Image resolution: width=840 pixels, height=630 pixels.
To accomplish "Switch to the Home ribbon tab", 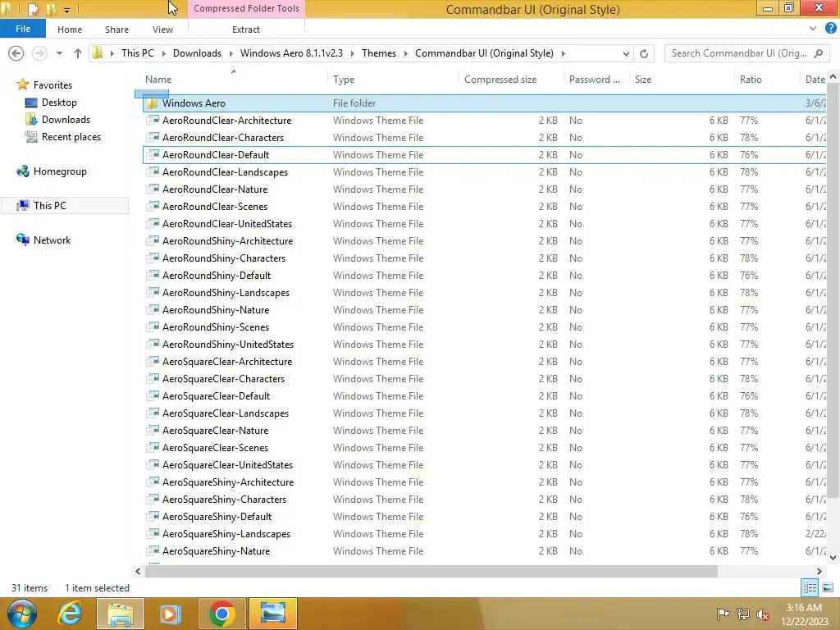I will [x=70, y=30].
